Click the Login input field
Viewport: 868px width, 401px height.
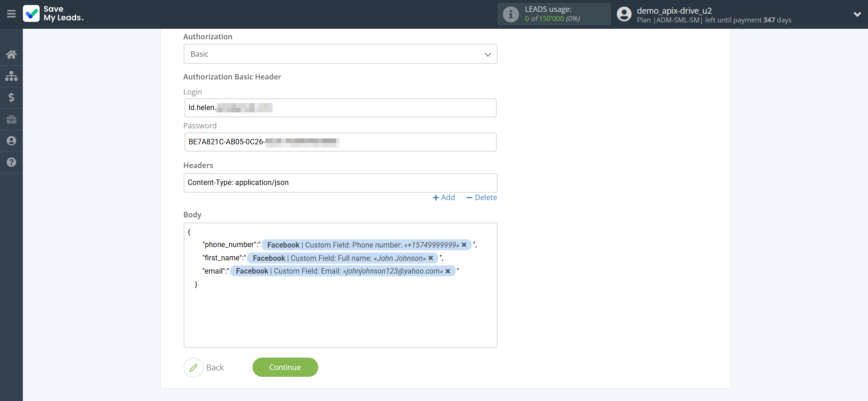coord(340,108)
